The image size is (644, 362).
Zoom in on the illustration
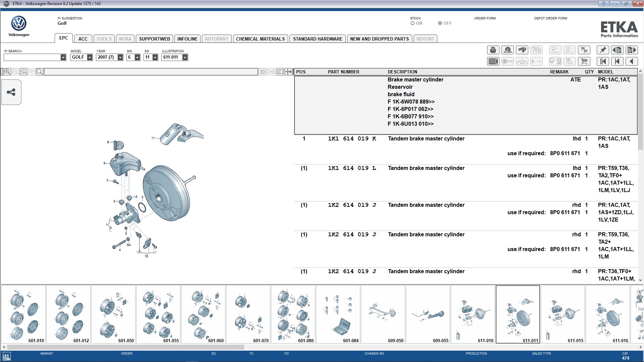pyautogui.click(x=7, y=72)
